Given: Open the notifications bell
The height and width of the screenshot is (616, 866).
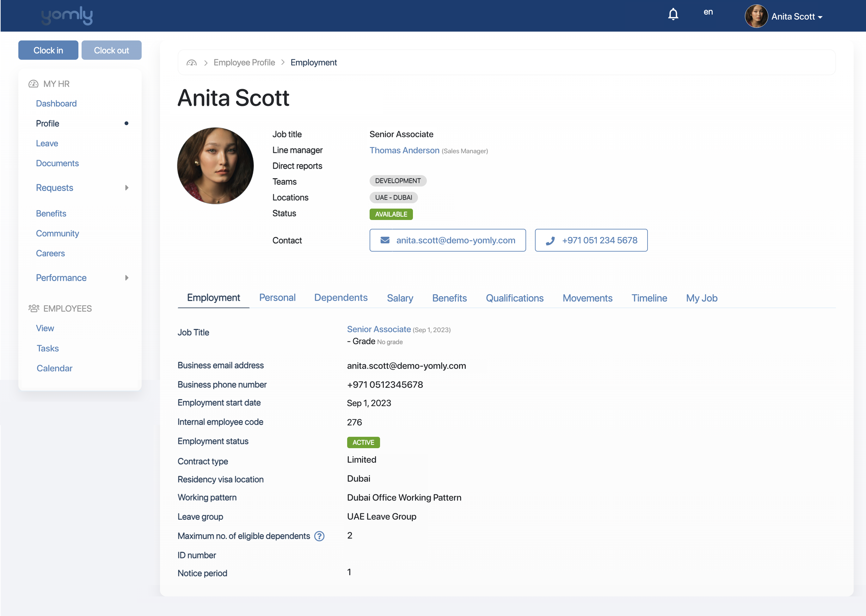Looking at the screenshot, I should point(673,15).
